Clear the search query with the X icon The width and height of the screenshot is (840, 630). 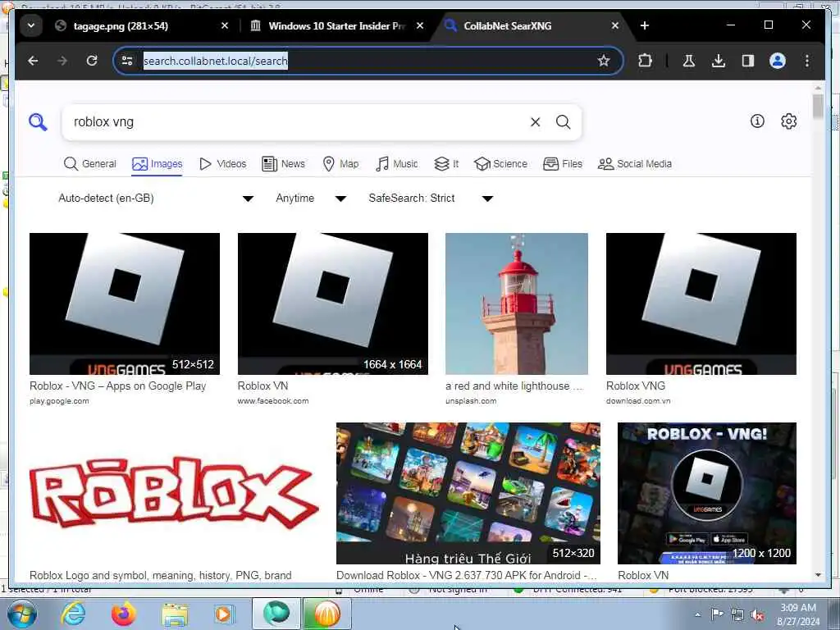[535, 122]
